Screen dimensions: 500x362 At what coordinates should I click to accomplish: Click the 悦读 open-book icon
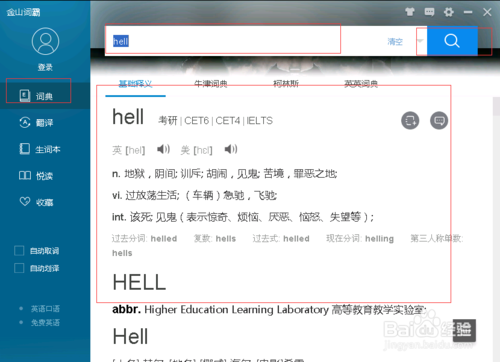pyautogui.click(x=25, y=175)
